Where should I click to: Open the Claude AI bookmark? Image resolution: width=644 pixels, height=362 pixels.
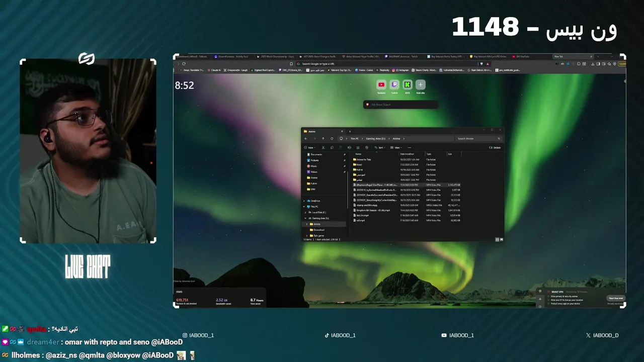pos(215,69)
